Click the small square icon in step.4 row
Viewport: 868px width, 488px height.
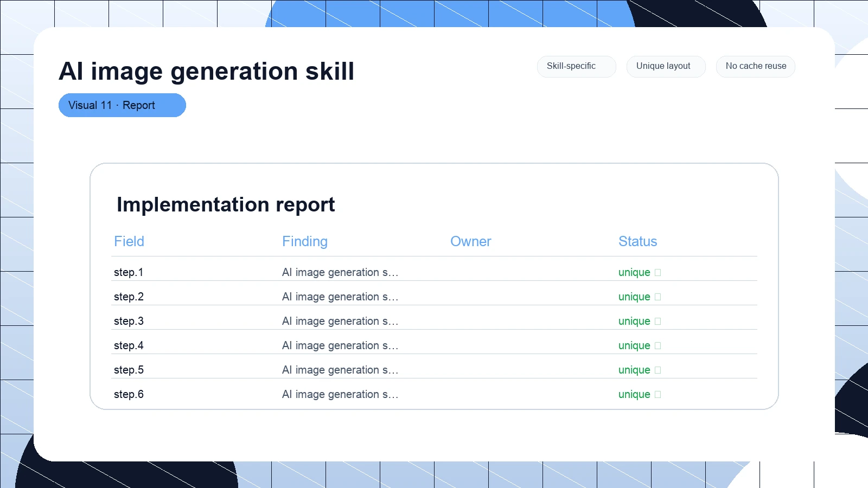tap(658, 346)
